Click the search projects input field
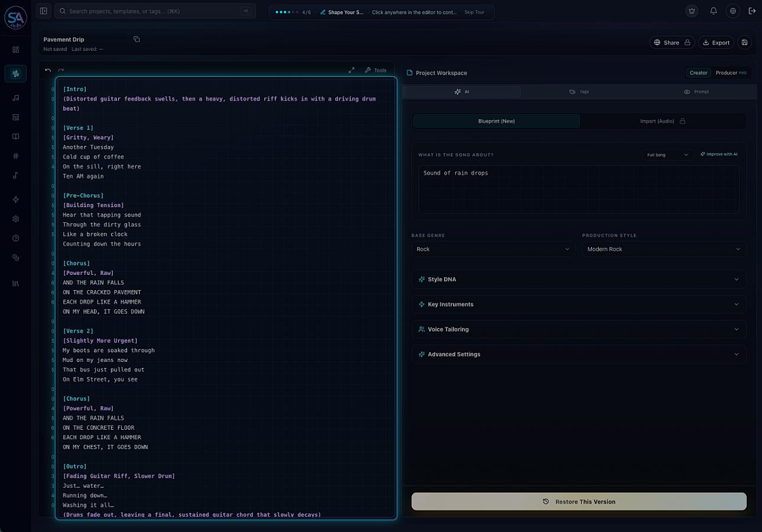Screen dimensions: 762x532 pyautogui.click(x=155, y=11)
